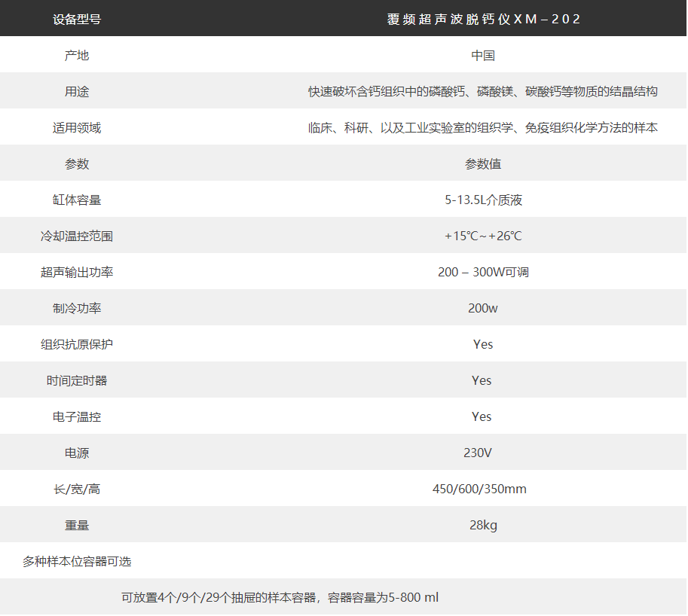Click the value "200 – 300W可调"
This screenshot has width=688, height=616.
(483, 273)
